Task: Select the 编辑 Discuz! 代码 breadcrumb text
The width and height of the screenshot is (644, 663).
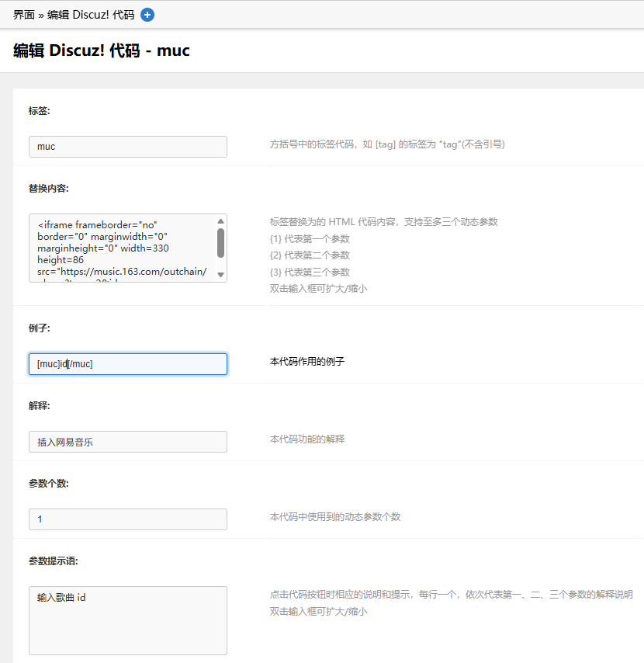Action: pos(89,15)
